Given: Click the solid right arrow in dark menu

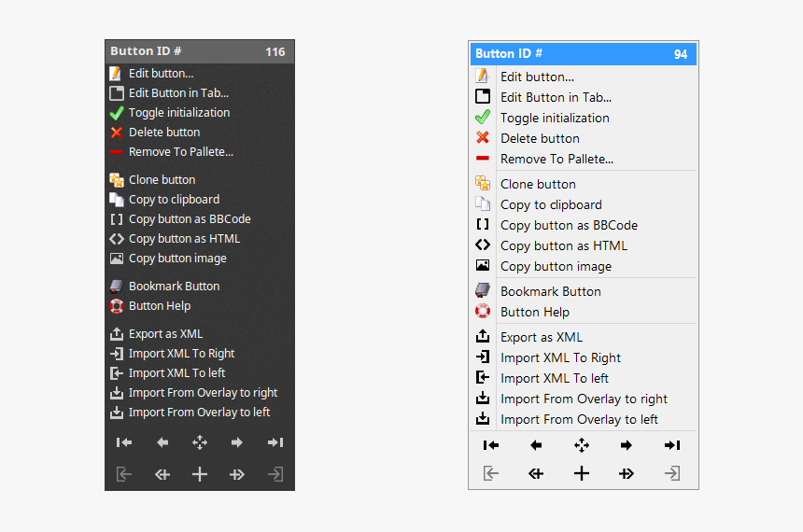Looking at the screenshot, I should (x=236, y=442).
